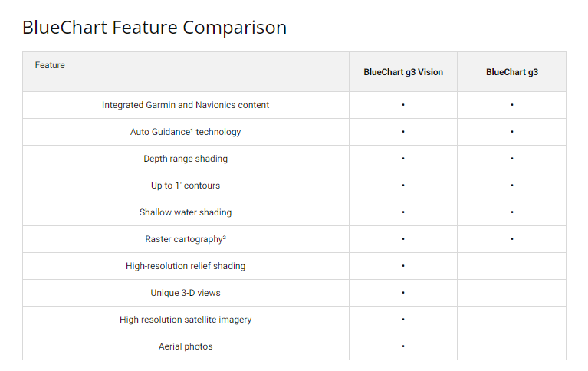Select the Depth range shading feature
Image resolution: width=588 pixels, height=371 pixels.
[x=186, y=159]
